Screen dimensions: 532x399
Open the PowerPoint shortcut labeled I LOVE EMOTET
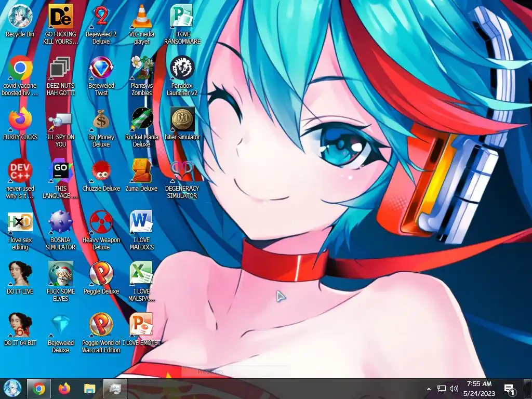click(x=141, y=329)
